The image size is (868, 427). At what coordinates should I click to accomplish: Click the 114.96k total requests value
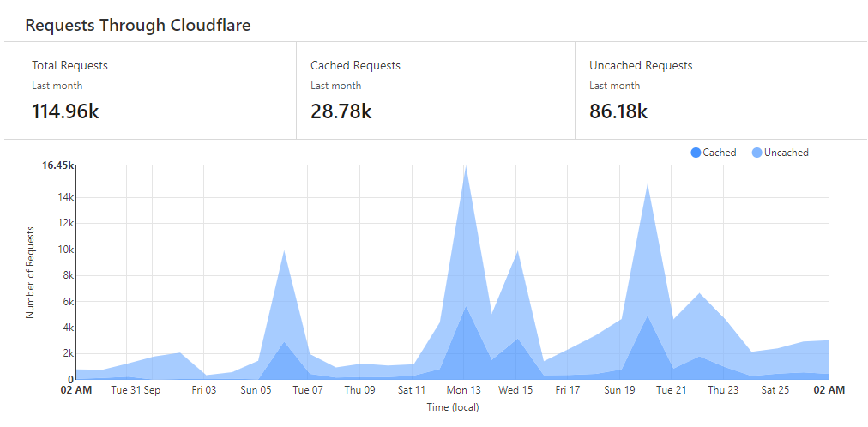click(x=65, y=111)
